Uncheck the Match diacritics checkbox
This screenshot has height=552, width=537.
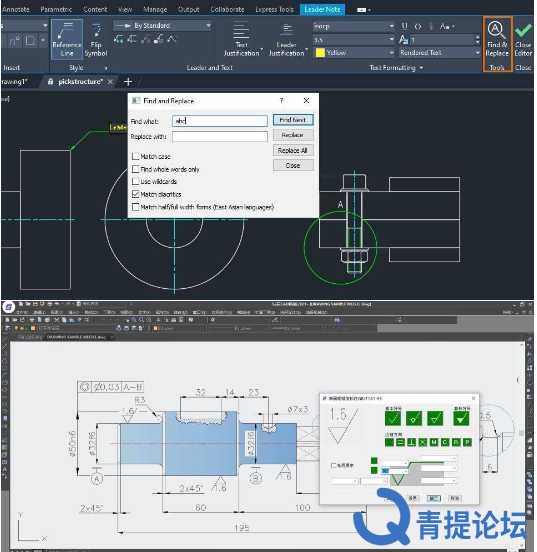pos(135,194)
